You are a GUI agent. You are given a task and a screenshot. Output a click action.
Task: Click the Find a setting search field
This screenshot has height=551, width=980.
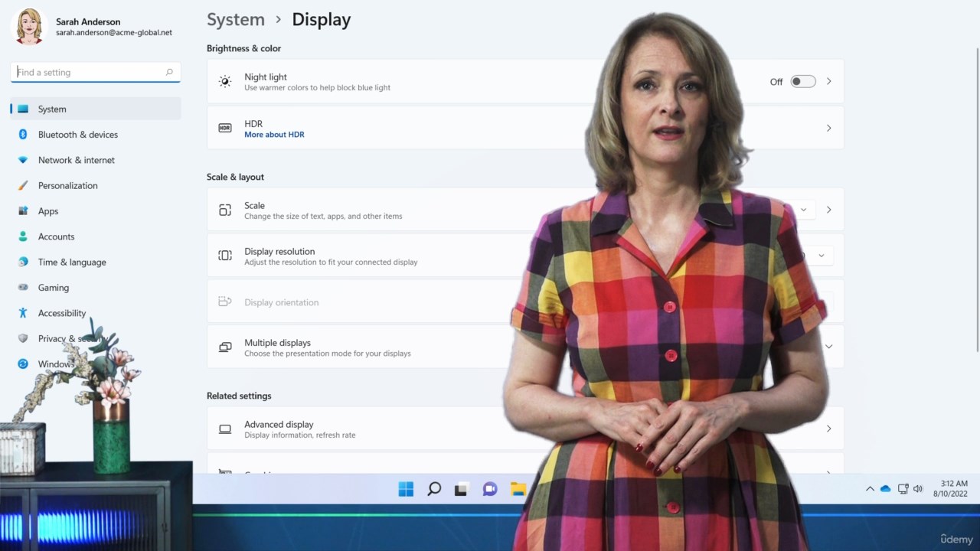(96, 72)
